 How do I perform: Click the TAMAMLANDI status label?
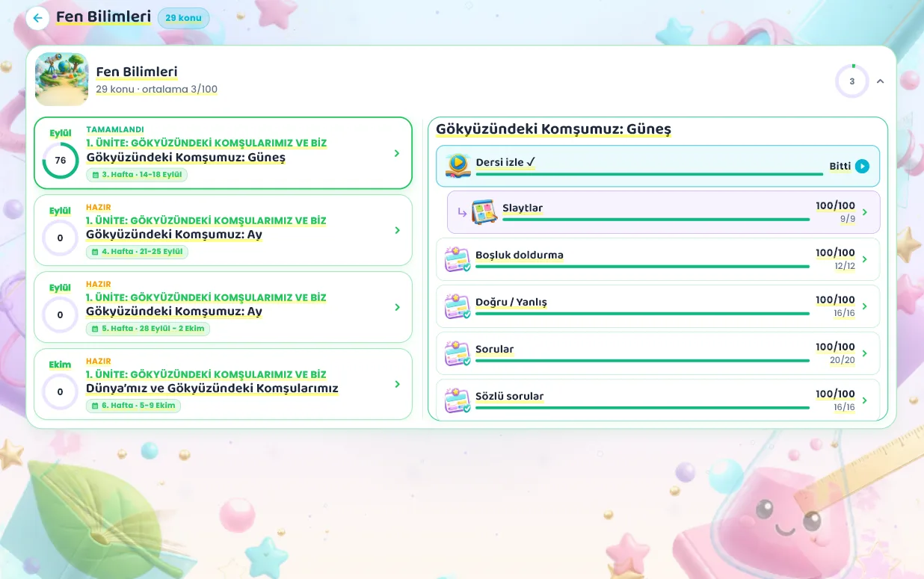[115, 129]
